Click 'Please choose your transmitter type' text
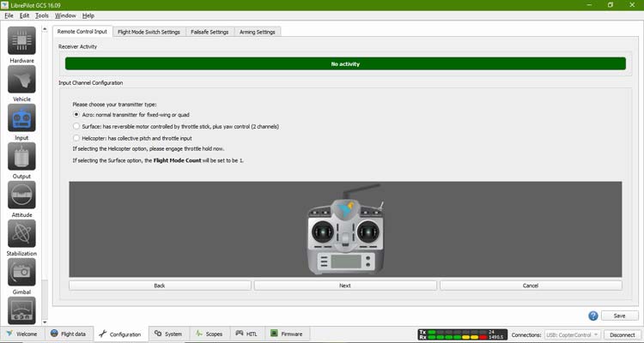 click(114, 105)
